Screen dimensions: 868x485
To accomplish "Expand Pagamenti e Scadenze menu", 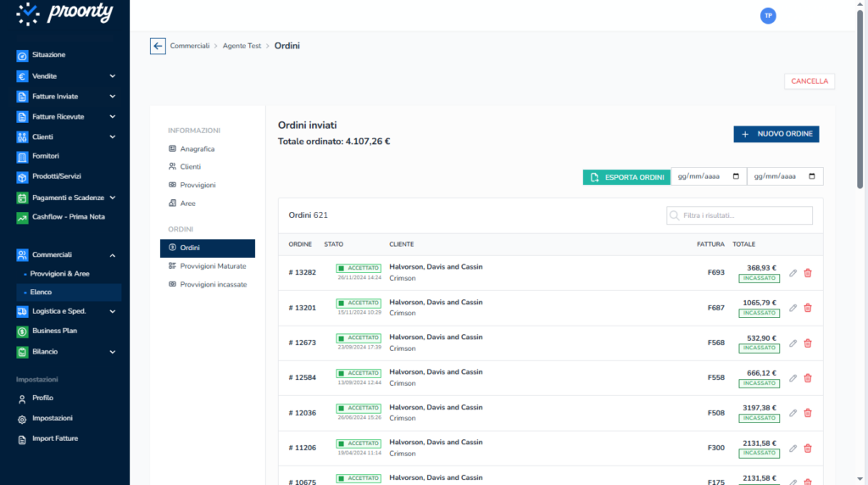I will click(112, 198).
